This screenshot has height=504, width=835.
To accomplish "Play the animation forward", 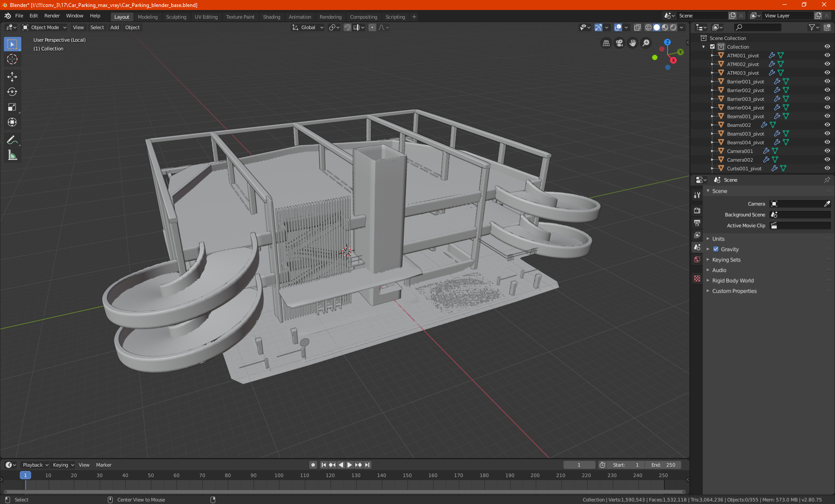I will coord(350,465).
